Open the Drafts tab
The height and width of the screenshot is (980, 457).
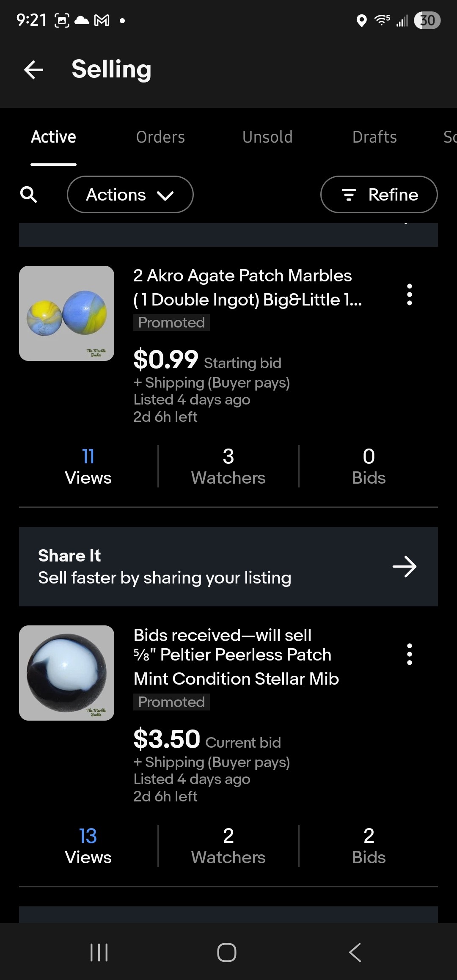click(x=374, y=137)
